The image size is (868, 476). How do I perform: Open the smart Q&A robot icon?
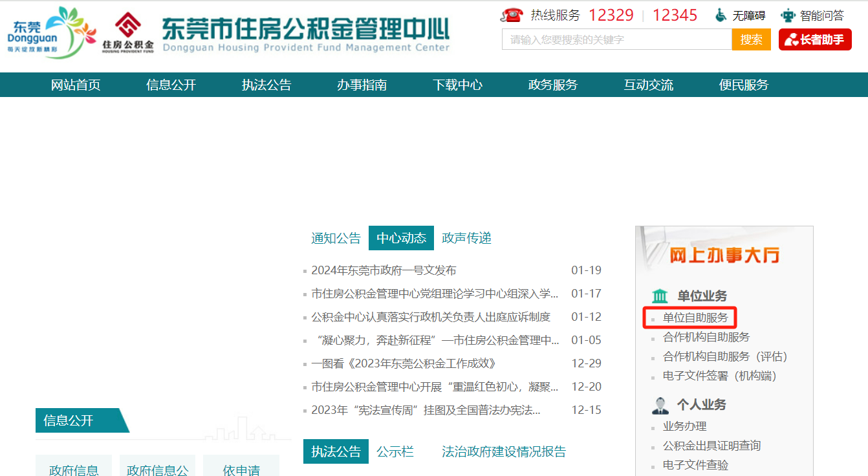tap(788, 15)
